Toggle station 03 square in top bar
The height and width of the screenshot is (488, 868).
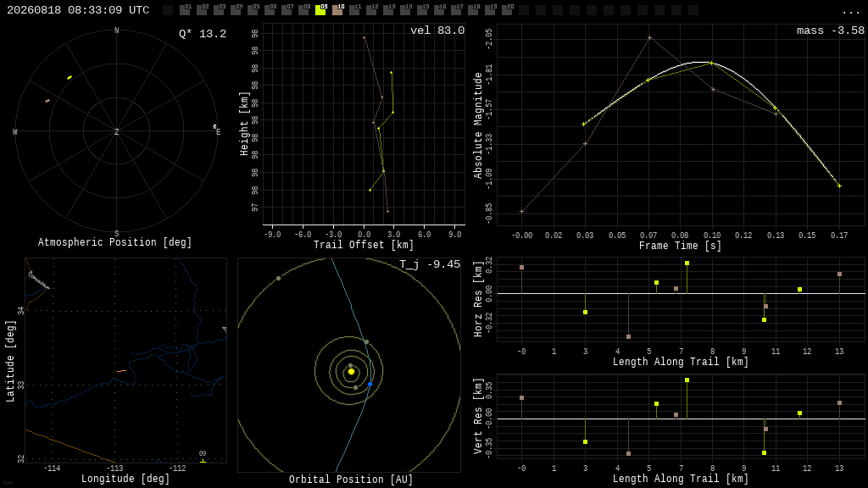click(219, 10)
